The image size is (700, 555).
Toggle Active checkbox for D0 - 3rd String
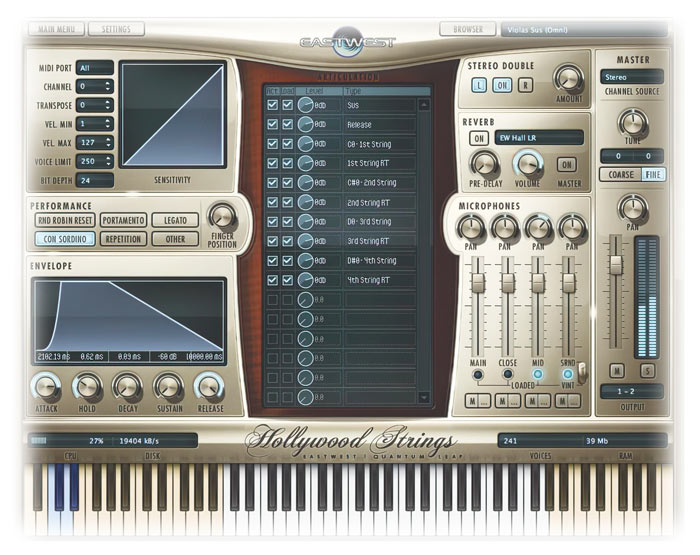(272, 221)
